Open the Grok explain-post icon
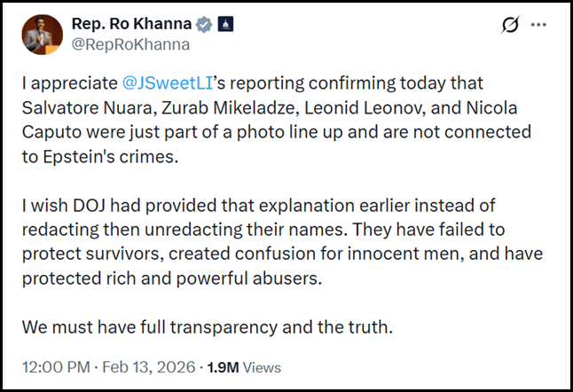573x392 pixels. click(x=510, y=27)
